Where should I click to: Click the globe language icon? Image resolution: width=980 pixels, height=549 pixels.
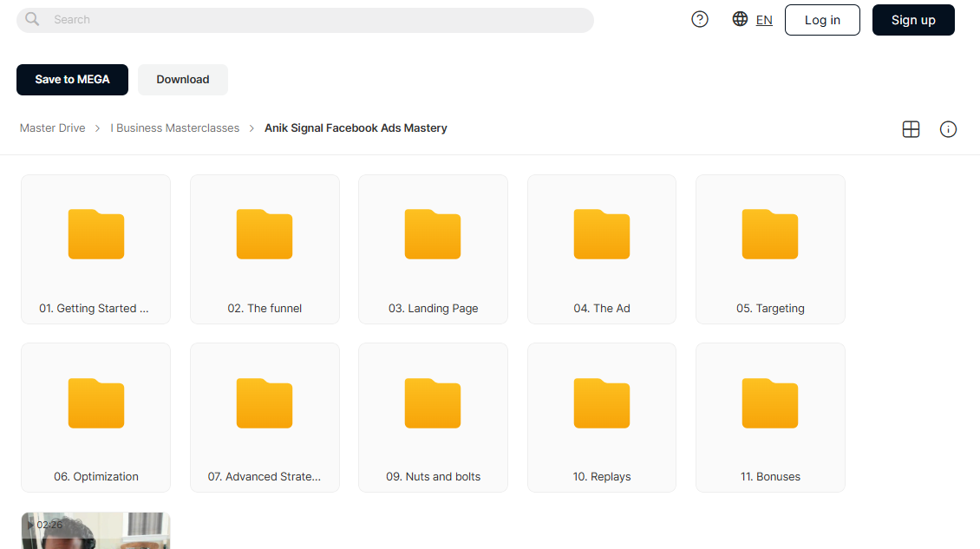click(x=740, y=19)
